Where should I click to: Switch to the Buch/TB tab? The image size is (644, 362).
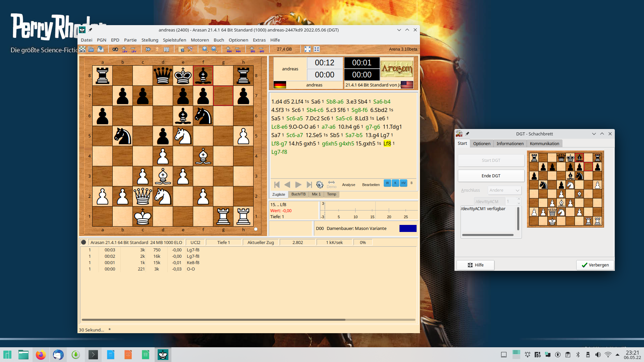pyautogui.click(x=299, y=194)
